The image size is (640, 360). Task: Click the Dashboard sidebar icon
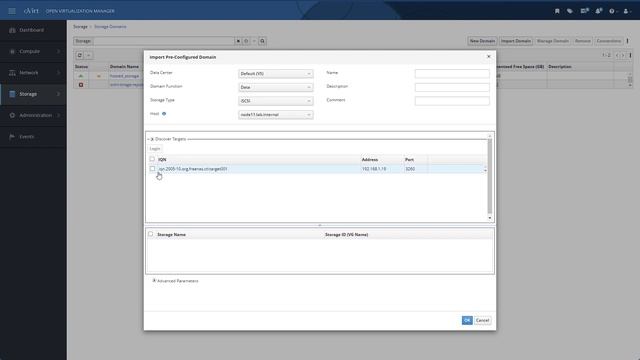(12, 30)
